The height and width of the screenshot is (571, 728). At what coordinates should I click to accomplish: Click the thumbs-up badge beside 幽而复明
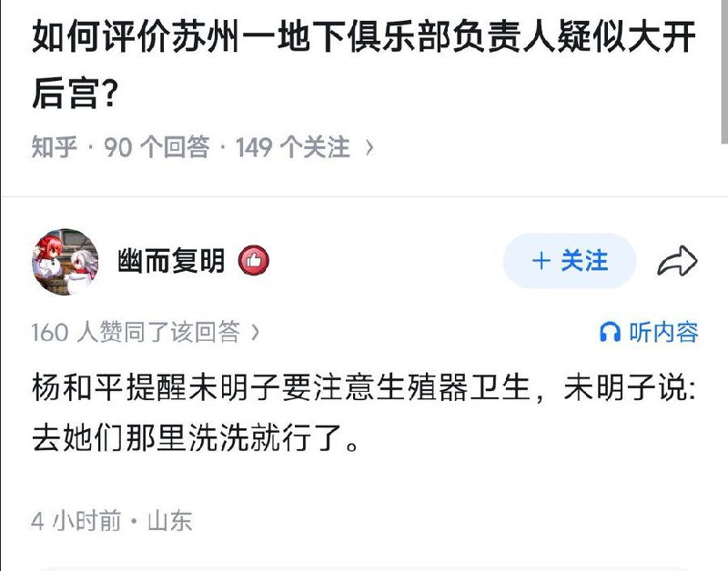(x=252, y=260)
